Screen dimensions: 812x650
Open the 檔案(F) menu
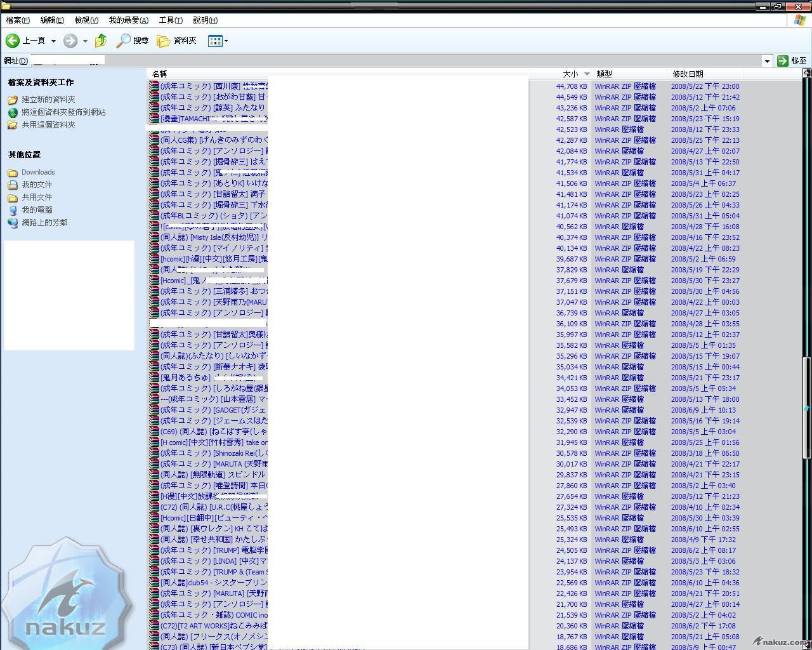[x=18, y=20]
